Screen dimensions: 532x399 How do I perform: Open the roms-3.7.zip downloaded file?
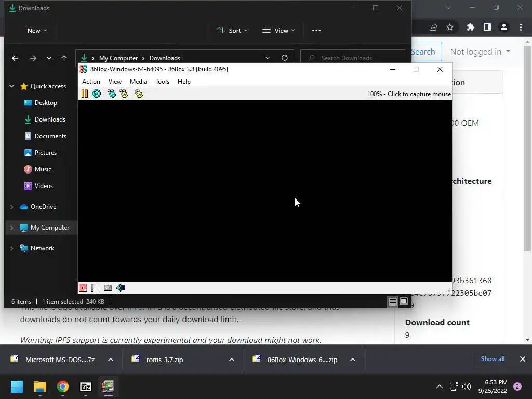click(x=165, y=360)
